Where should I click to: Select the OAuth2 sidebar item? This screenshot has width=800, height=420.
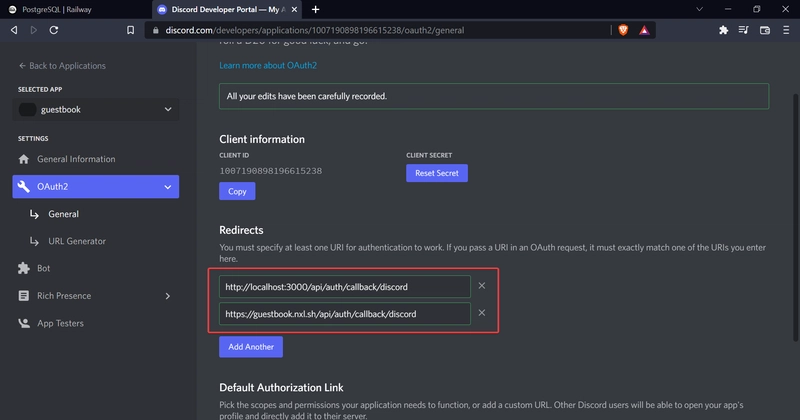point(95,186)
